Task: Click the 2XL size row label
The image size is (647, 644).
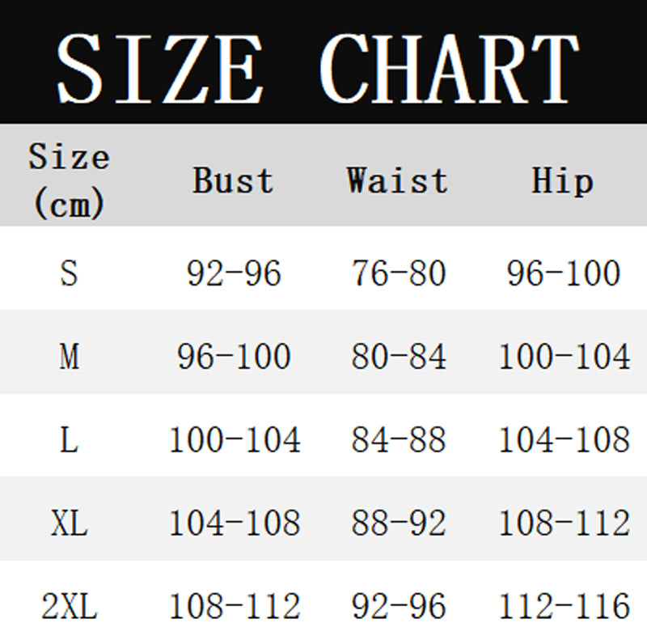Action: 69,607
